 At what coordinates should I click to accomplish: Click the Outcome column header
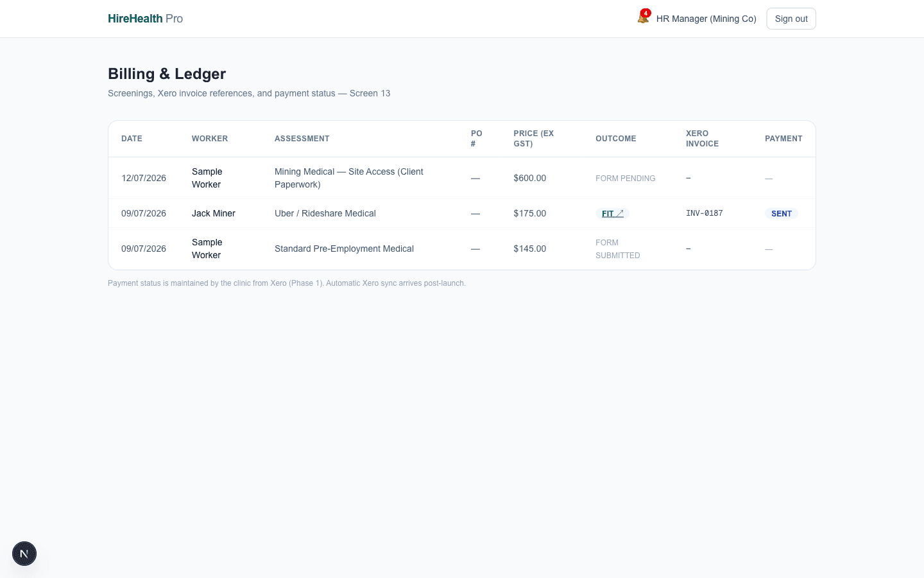616,139
